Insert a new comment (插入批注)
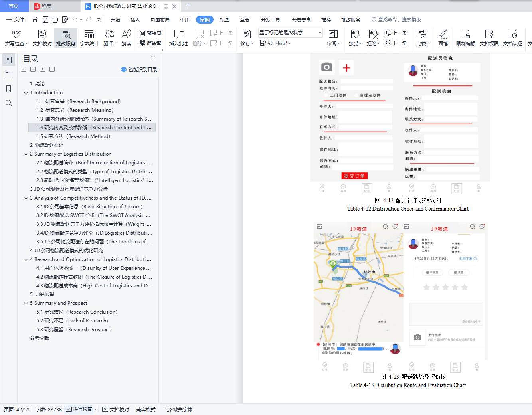 178,38
